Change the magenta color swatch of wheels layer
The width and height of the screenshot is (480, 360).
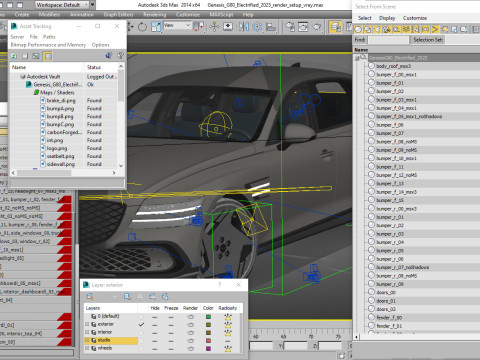pos(208,348)
